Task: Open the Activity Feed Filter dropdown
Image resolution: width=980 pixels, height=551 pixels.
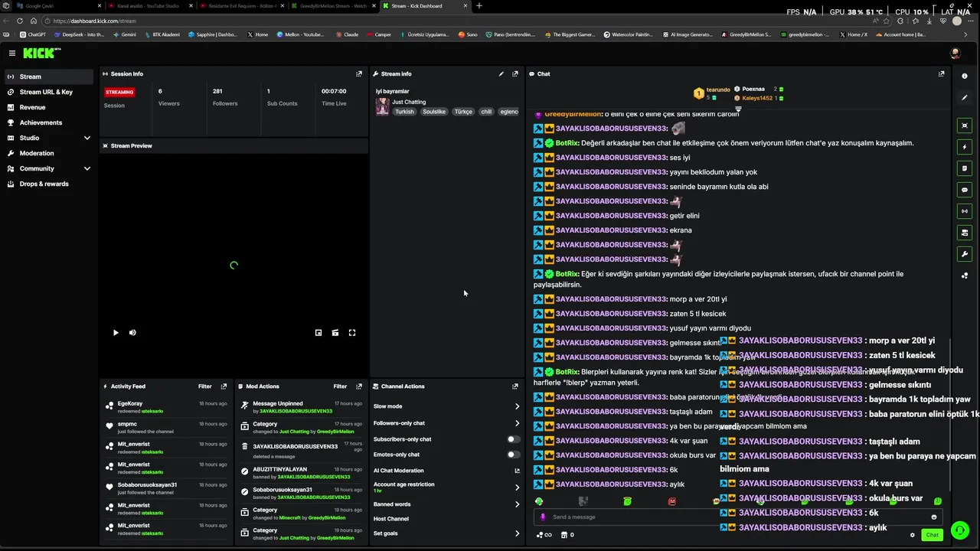Action: [205, 386]
